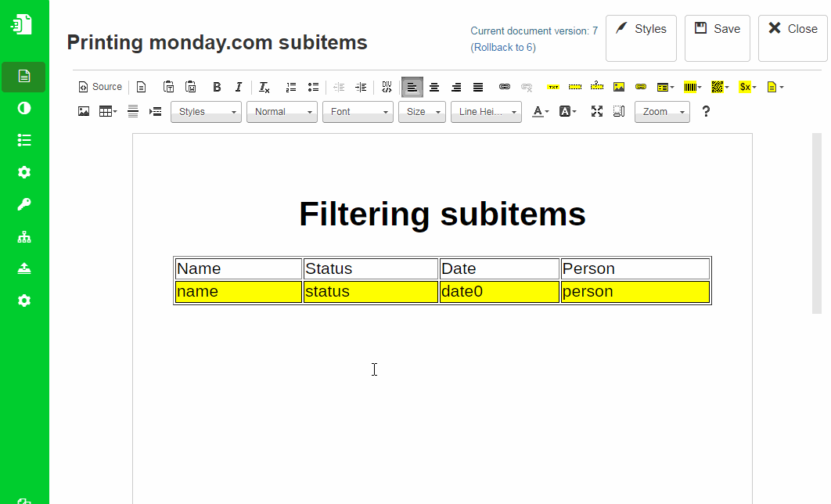Viewport: 831px width, 504px height.
Task: Open the yellow form/table placeholder dropdown
Action: pos(665,87)
